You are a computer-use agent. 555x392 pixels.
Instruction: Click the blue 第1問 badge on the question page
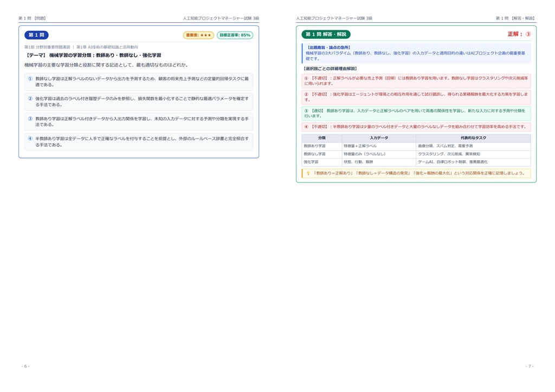click(36, 35)
